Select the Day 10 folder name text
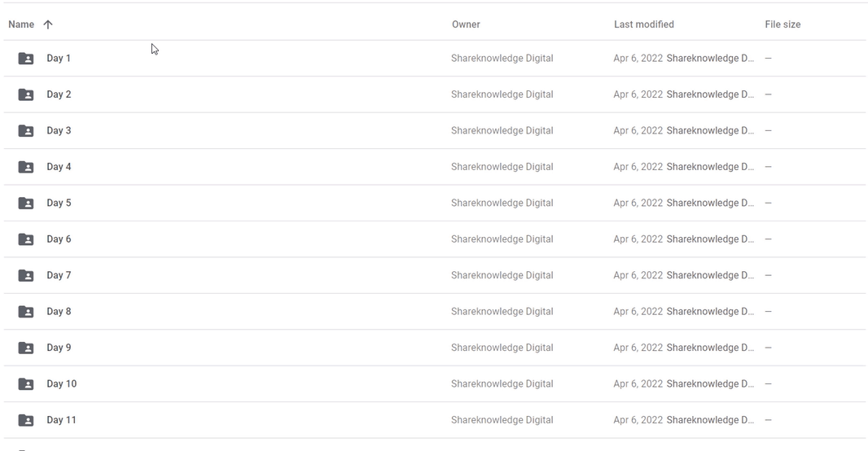This screenshot has height=451, width=868. click(x=61, y=384)
